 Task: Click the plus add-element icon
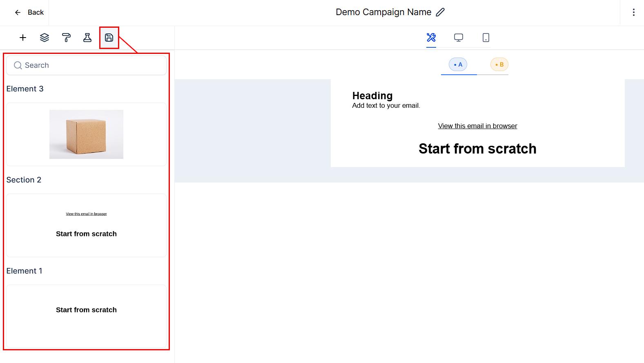tap(23, 38)
